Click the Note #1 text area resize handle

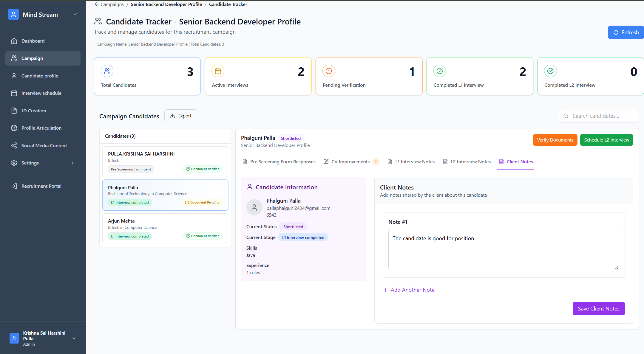click(x=617, y=268)
